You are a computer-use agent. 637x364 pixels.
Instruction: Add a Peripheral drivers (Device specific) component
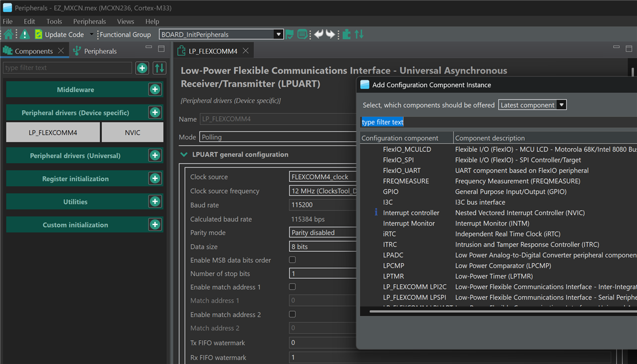(155, 113)
